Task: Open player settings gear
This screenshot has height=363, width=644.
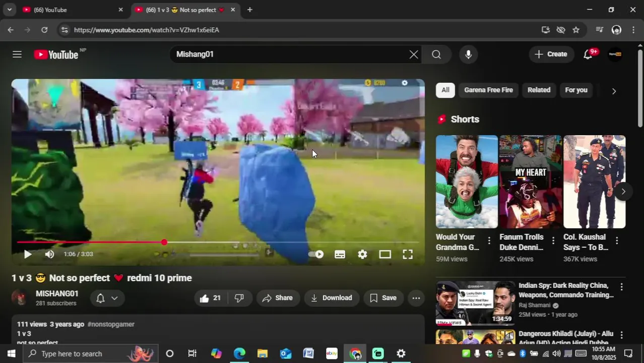Action: pyautogui.click(x=362, y=254)
